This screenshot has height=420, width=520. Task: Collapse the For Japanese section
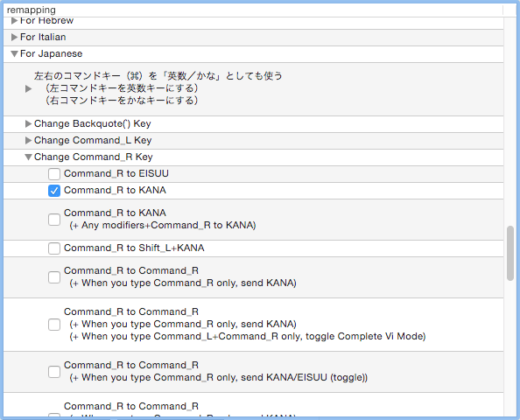coord(14,53)
